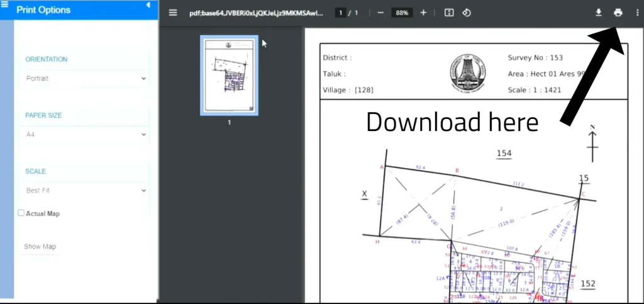Click the PAPER SIZE label
This screenshot has width=644, height=304.
[43, 115]
